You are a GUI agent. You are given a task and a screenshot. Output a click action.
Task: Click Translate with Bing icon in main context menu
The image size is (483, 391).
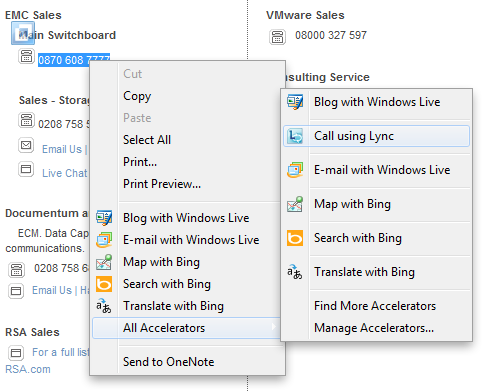[x=104, y=306]
